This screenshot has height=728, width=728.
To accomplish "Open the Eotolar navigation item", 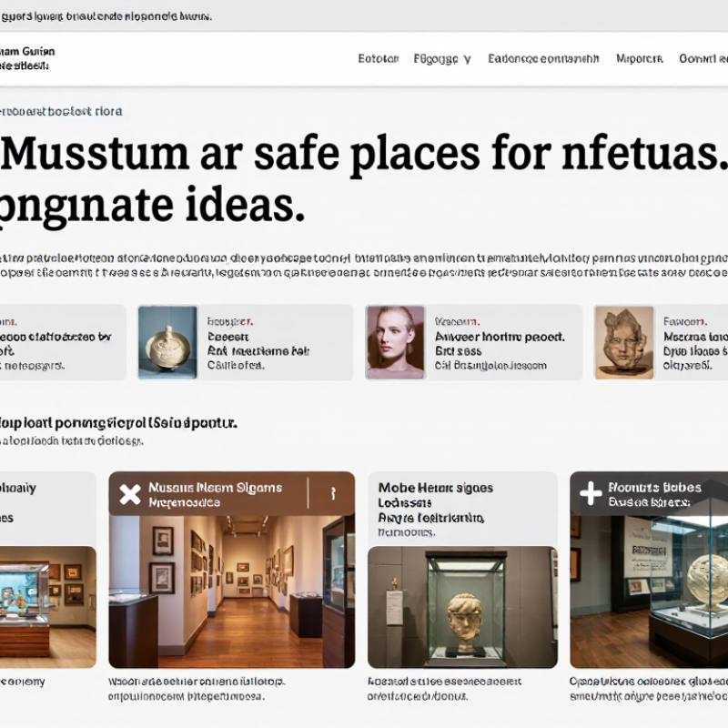I will 379,59.
